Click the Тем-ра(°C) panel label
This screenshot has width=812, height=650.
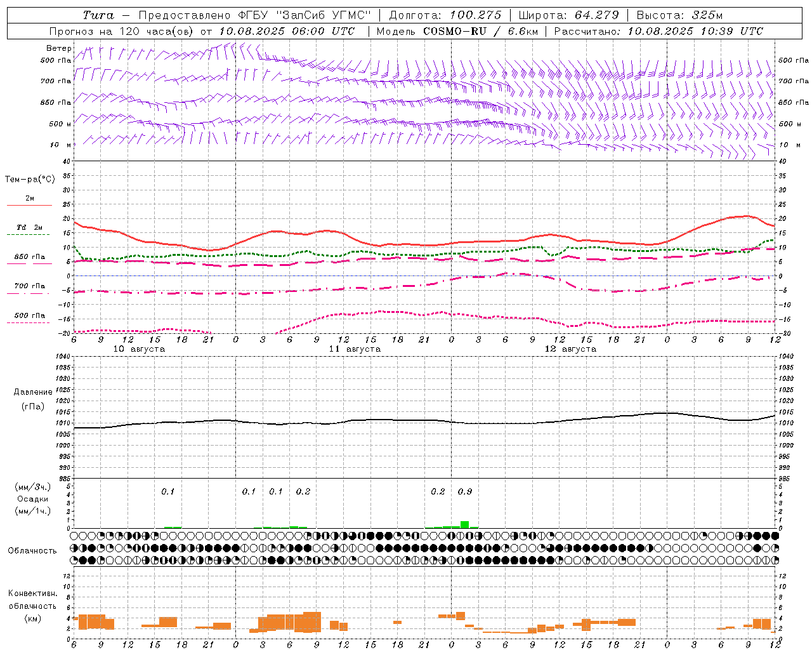click(x=30, y=180)
